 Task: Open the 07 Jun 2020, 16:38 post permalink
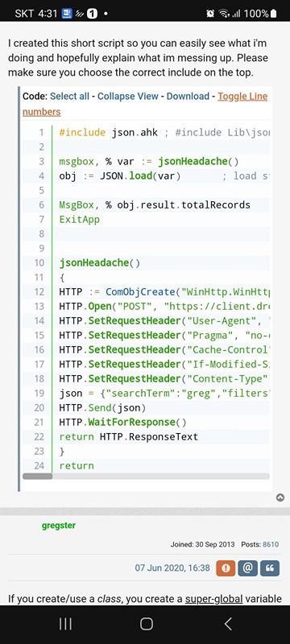tap(172, 568)
